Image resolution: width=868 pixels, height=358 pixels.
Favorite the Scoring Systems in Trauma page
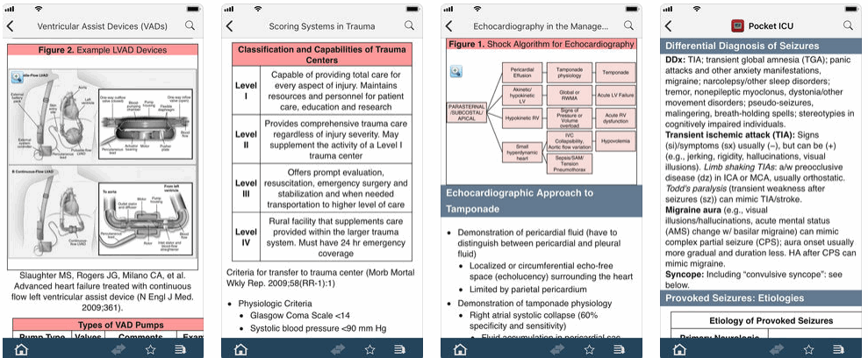point(369,349)
